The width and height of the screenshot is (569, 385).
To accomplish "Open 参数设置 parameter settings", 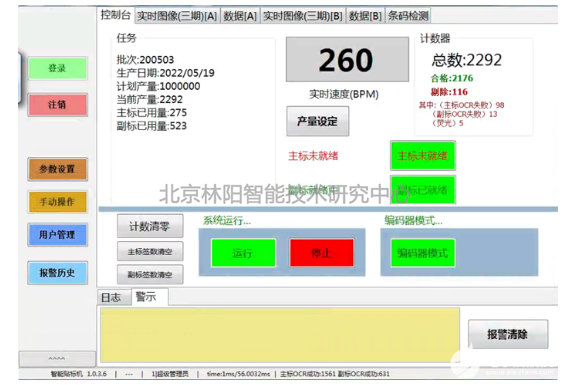I will 57,169.
